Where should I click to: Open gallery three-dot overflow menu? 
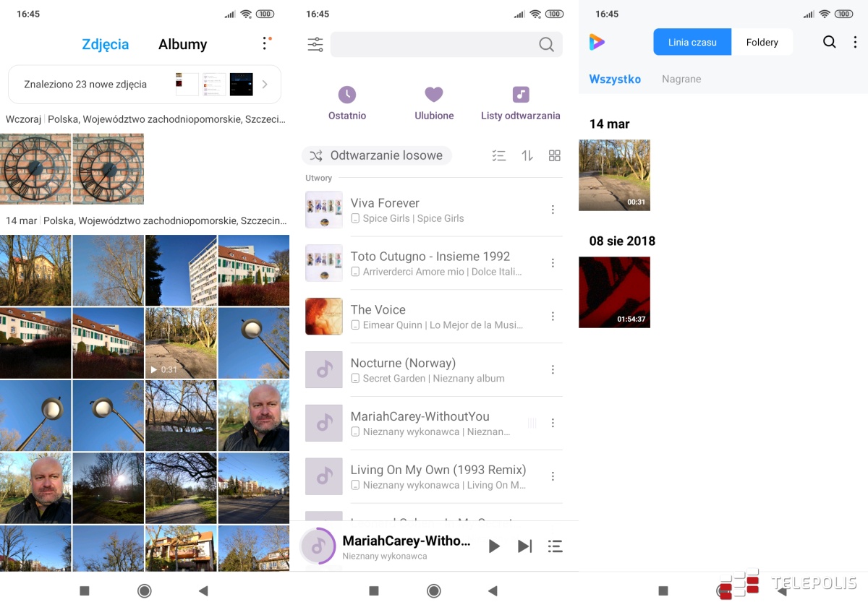[x=265, y=44]
